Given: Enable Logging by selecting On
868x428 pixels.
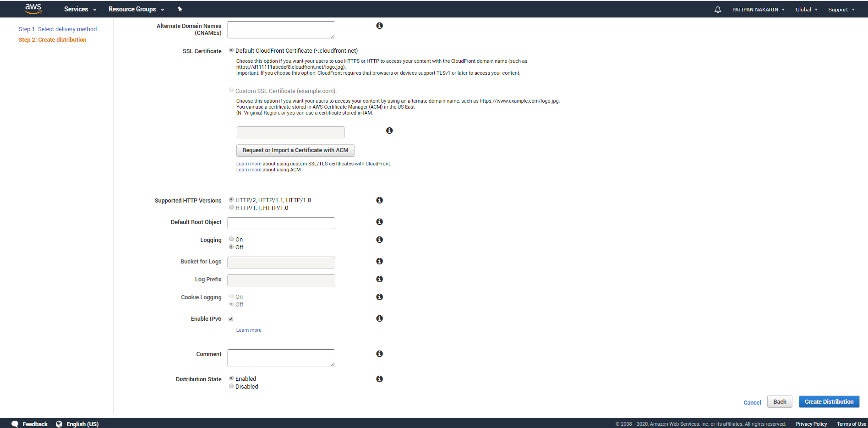Looking at the screenshot, I should tap(231, 239).
